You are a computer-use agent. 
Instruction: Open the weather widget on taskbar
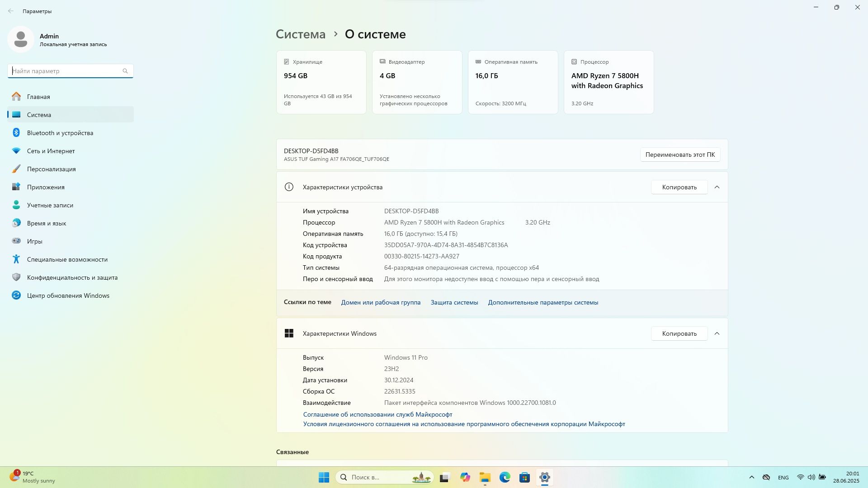33,477
